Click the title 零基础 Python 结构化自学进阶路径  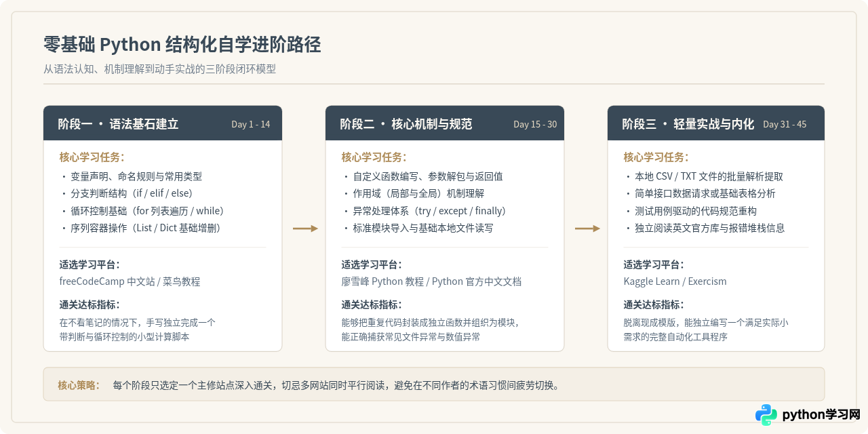(182, 45)
